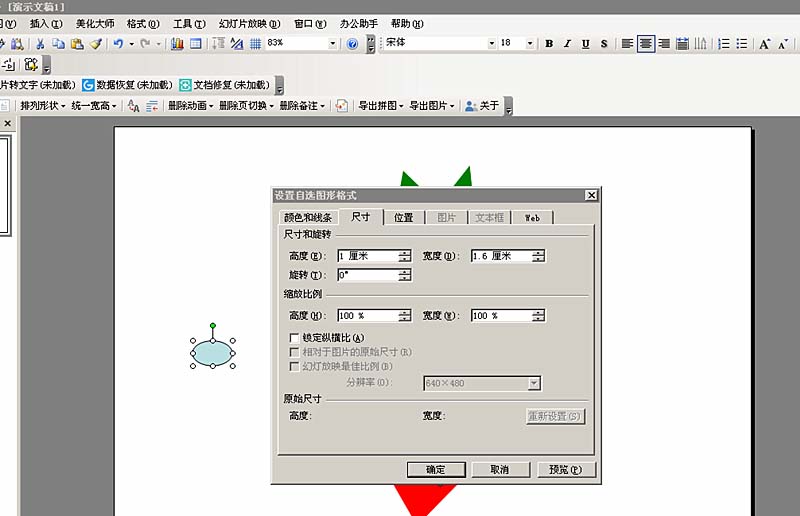Select the light blue ellipse shape
Screen dimensions: 800x516
tap(213, 353)
